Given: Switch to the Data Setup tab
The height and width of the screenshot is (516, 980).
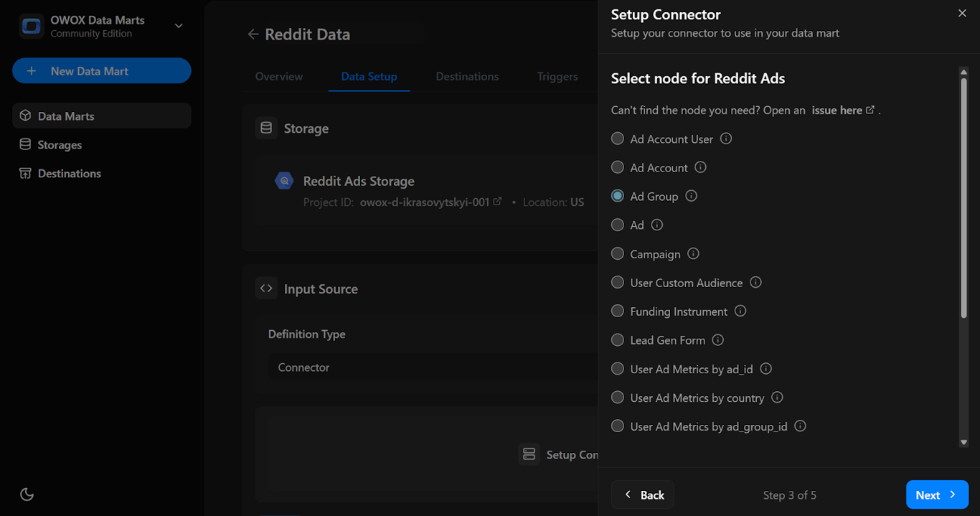Looking at the screenshot, I should point(369,76).
